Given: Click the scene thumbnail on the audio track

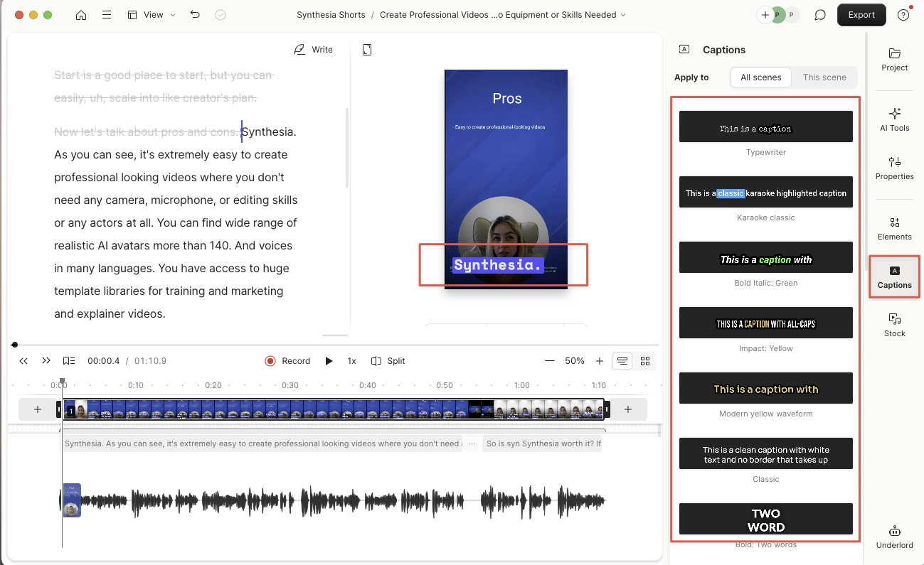Looking at the screenshot, I should coord(72,500).
